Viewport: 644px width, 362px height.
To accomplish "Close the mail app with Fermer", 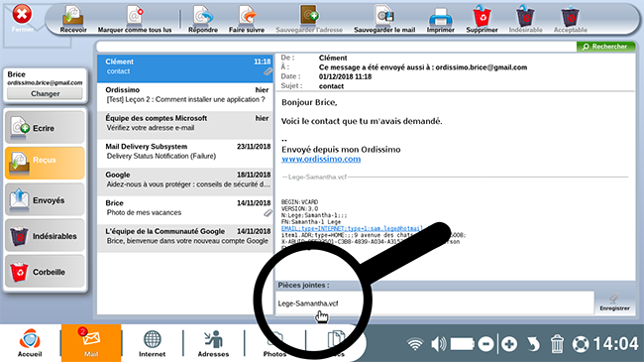I will click(22, 18).
